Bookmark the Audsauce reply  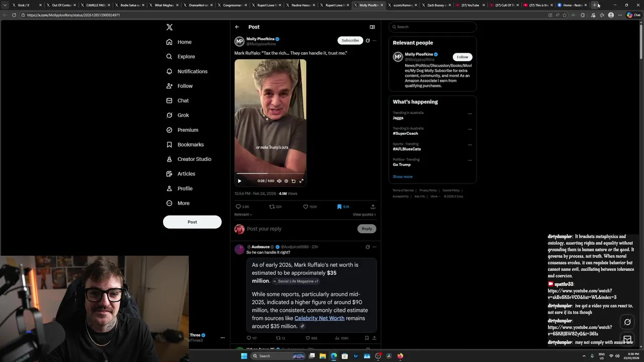point(367,338)
